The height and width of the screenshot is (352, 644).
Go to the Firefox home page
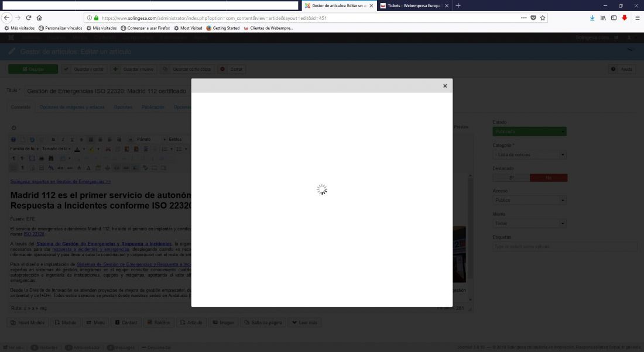pyautogui.click(x=39, y=18)
